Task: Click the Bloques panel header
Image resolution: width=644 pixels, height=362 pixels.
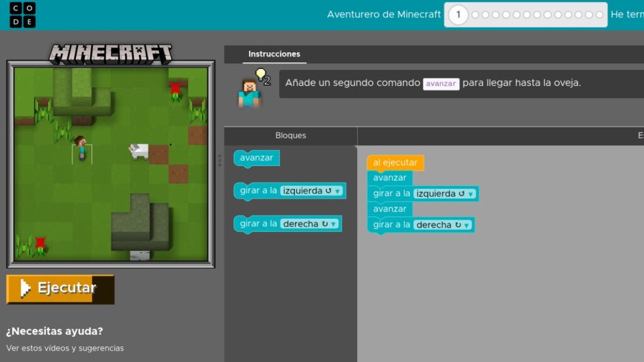Action: coord(290,135)
